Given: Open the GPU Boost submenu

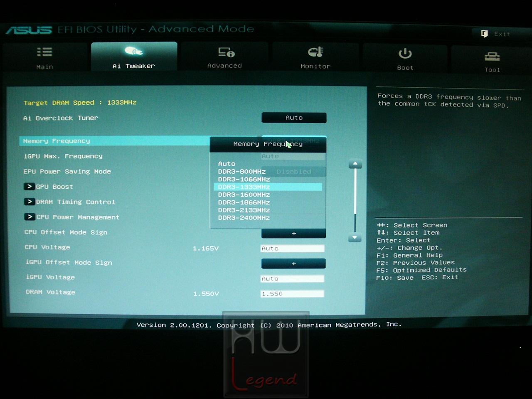Looking at the screenshot, I should click(x=54, y=187).
